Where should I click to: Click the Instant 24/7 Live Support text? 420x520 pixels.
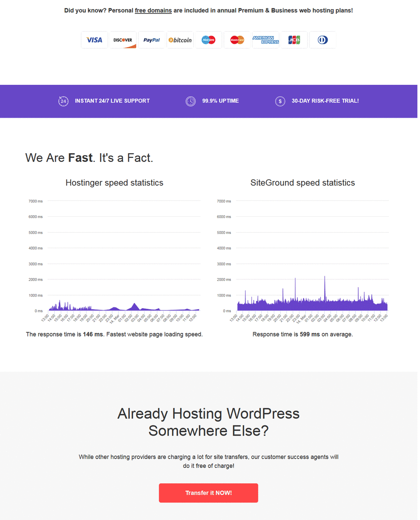click(x=112, y=101)
